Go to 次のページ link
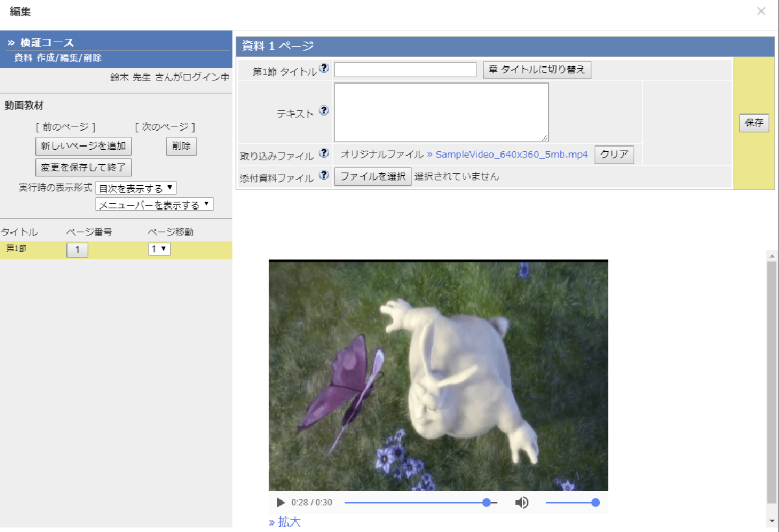Screen dimensions: 779x532 pos(165,127)
